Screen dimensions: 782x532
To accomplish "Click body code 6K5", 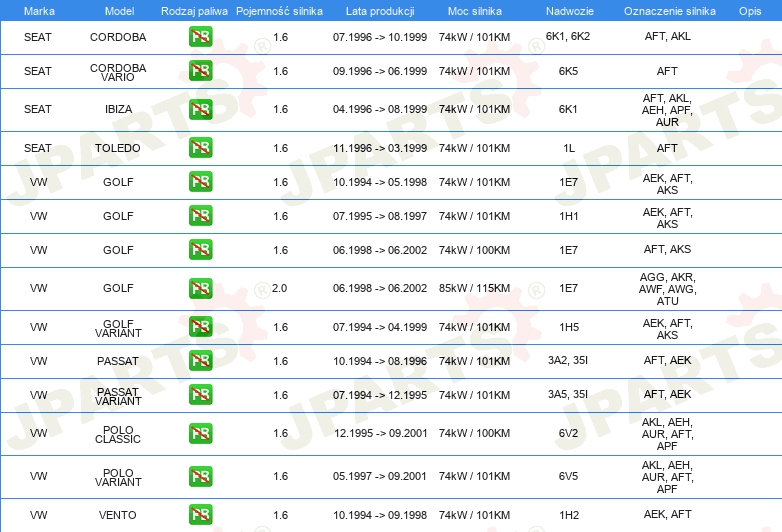I will [569, 71].
